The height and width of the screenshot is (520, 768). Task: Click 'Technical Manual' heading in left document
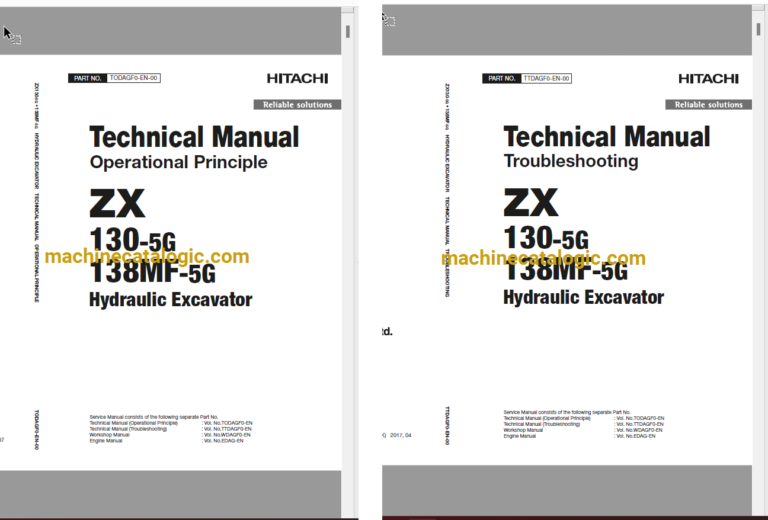click(x=194, y=137)
